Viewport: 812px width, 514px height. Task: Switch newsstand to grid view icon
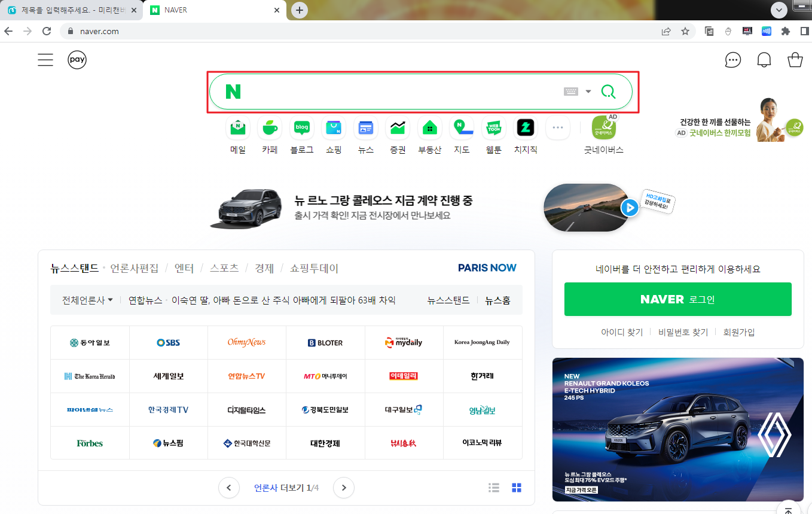click(517, 488)
